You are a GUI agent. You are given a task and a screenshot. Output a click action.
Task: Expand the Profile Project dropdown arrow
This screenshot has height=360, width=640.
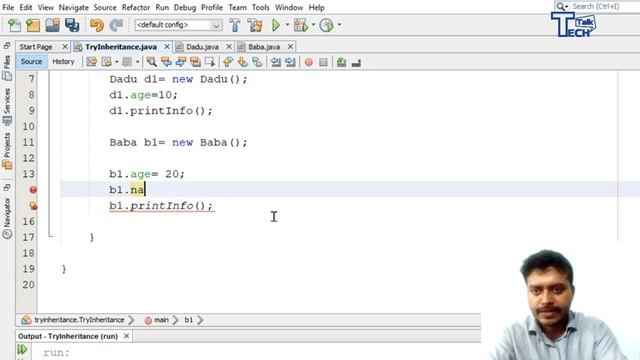339,25
